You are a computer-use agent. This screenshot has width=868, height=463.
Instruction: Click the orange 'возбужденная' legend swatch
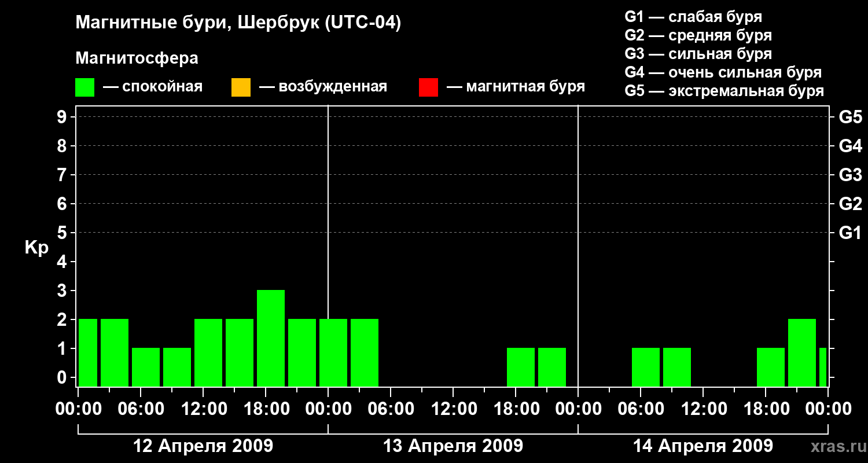pyautogui.click(x=241, y=87)
